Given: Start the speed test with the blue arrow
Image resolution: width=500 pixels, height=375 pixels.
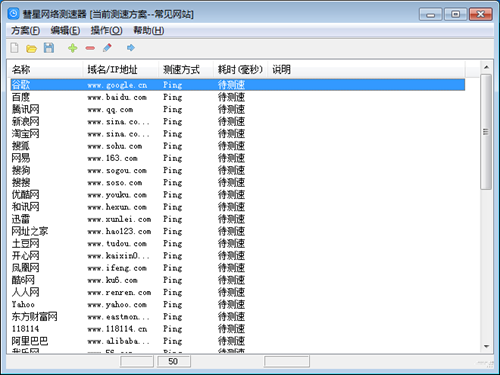Looking at the screenshot, I should tap(131, 48).
